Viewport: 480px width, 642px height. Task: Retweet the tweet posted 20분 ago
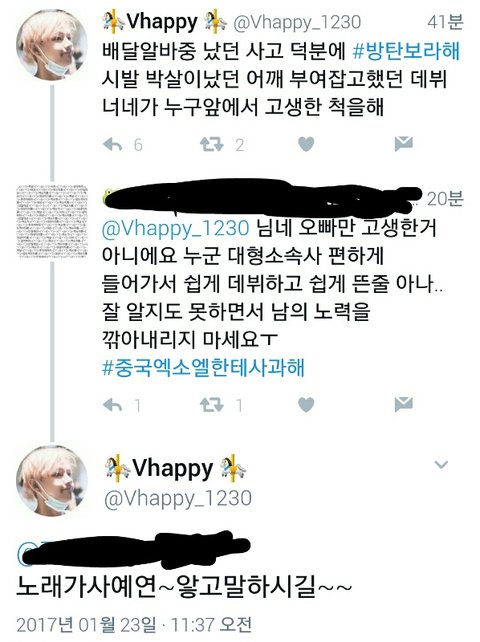click(x=211, y=405)
